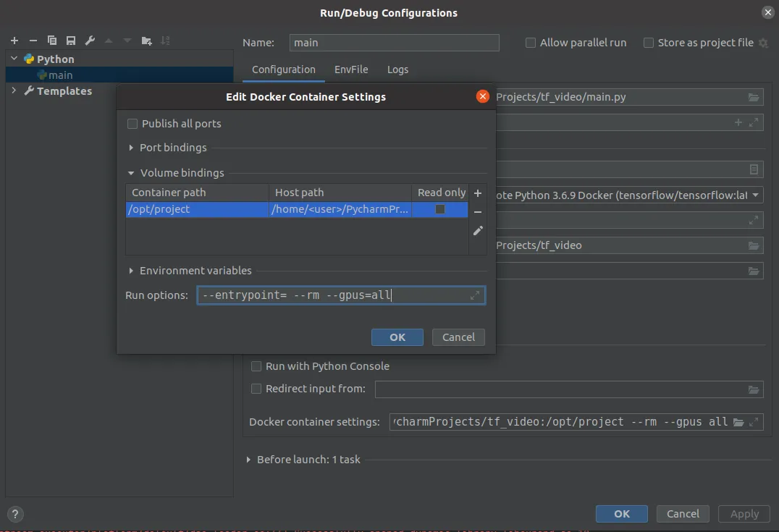Cancel the Edit Docker Container Settings dialog
779x532 pixels.
(458, 337)
